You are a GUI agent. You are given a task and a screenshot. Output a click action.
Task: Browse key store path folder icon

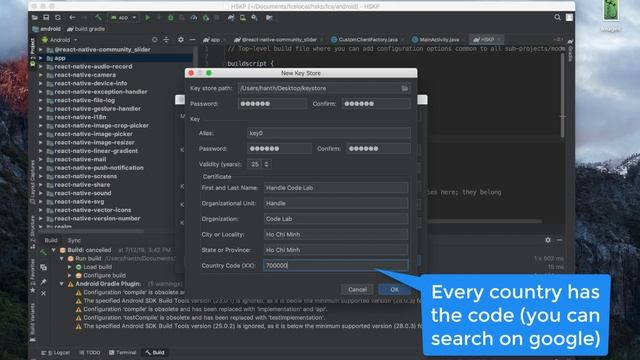point(404,88)
